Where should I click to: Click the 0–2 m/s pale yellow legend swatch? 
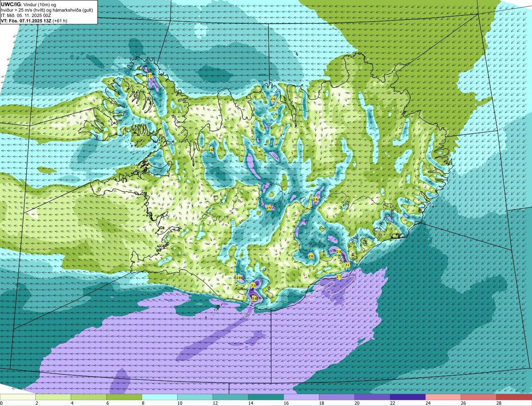pos(18,397)
